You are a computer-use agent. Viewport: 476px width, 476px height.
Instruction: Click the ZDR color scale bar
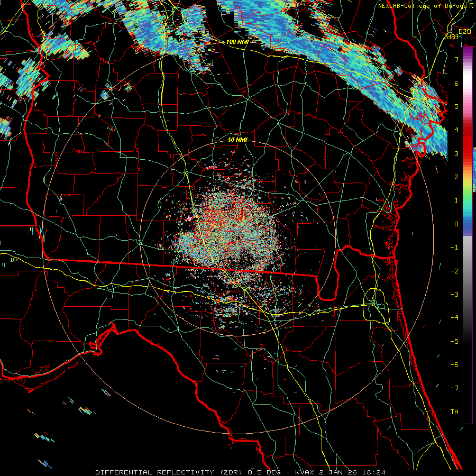[x=467, y=235]
